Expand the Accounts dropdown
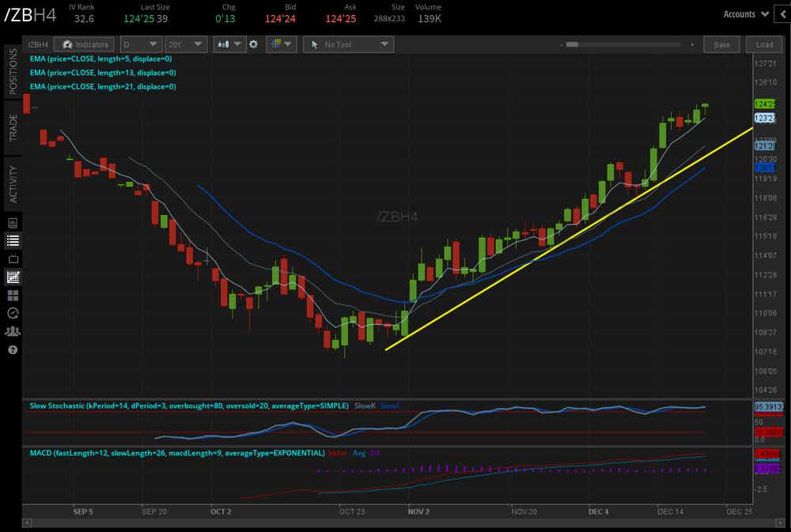 point(746,14)
